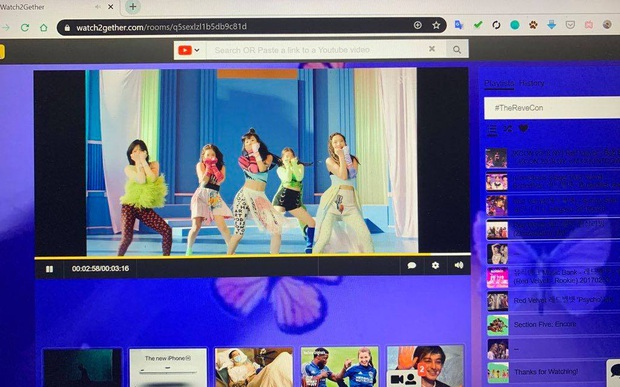Image resolution: width=620 pixels, height=387 pixels.
Task: Open the browser profile avatar
Action: tap(607, 24)
